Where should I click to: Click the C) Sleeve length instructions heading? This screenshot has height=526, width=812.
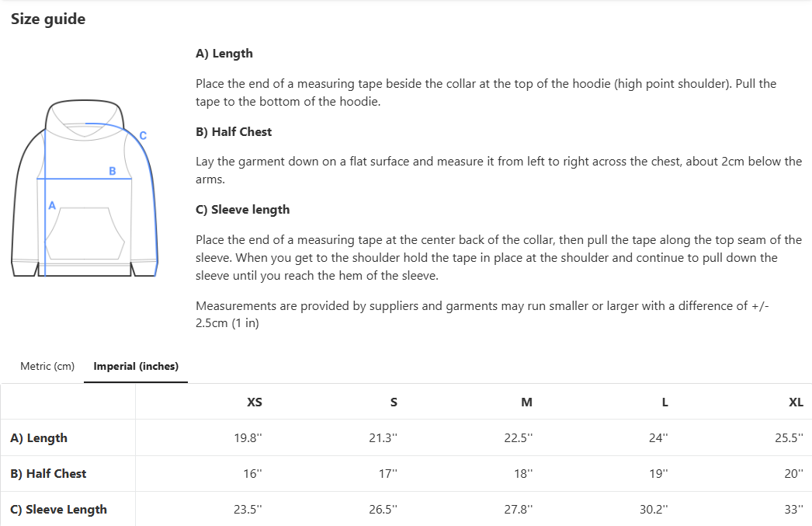click(242, 210)
